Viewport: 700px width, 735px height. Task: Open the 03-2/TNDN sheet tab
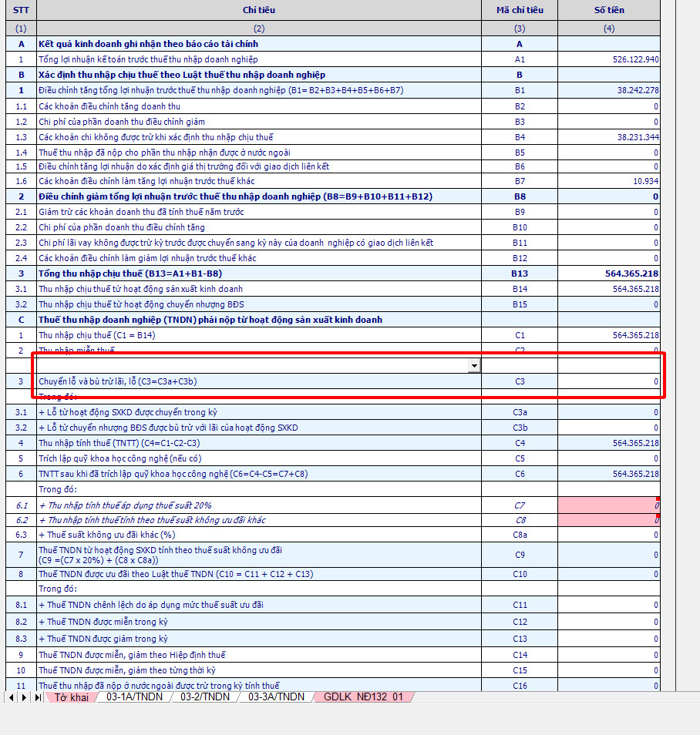(x=204, y=697)
